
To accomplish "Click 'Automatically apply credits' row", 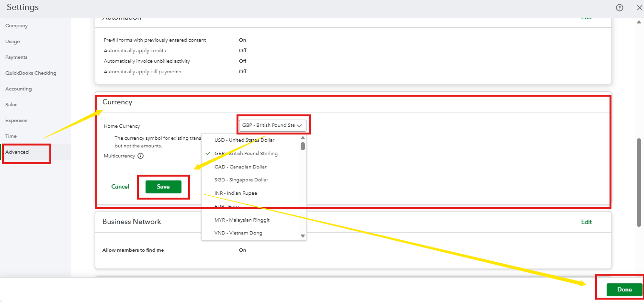I will tap(135, 51).
